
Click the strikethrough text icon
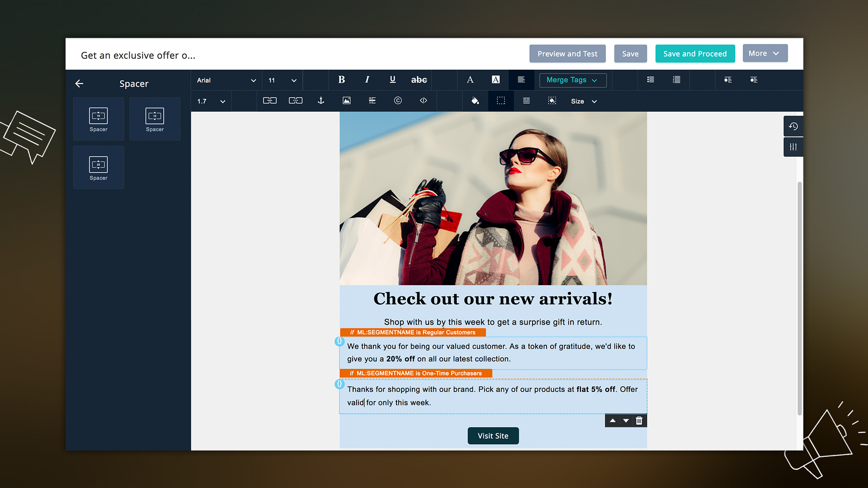tap(420, 80)
